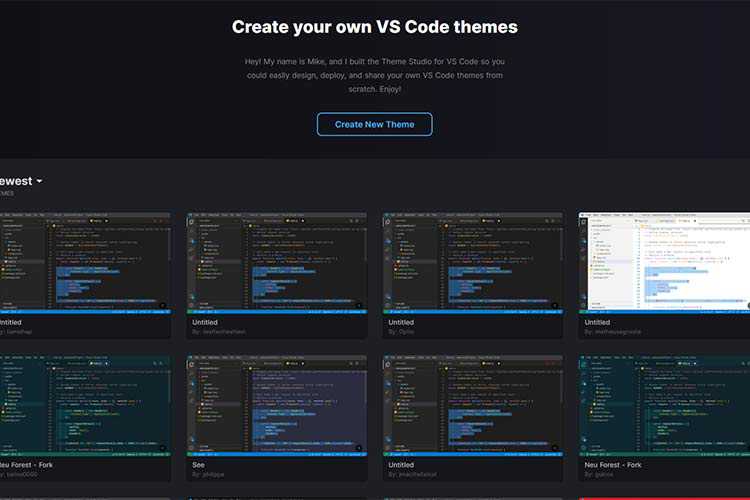Click the See theme title
The width and height of the screenshot is (750, 500).
[x=198, y=465]
